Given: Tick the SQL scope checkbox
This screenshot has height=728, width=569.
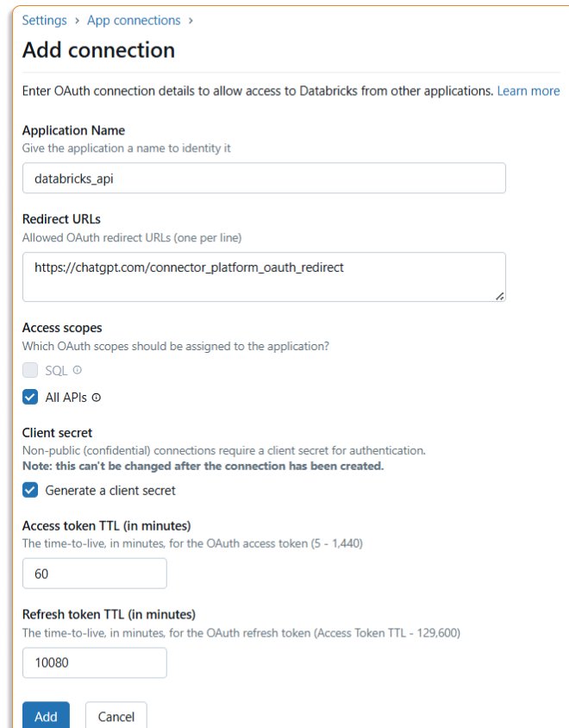Looking at the screenshot, I should coord(30,370).
